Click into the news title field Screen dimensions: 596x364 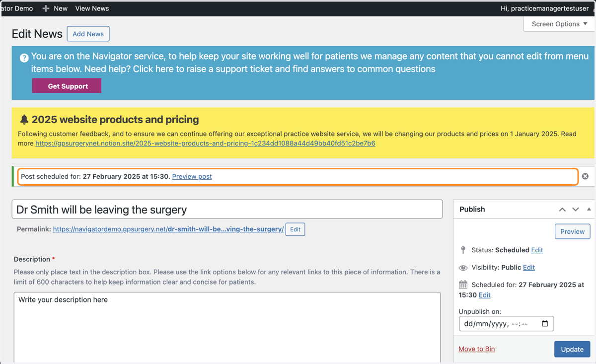point(227,209)
